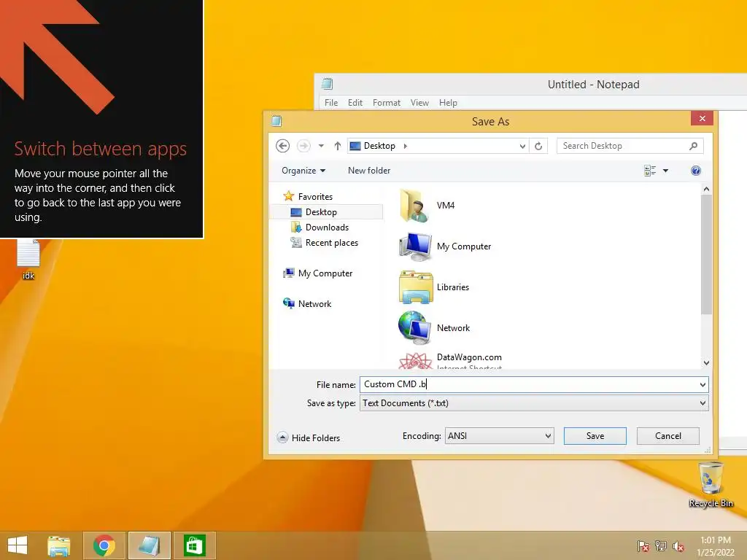Click the Save button
The height and width of the screenshot is (560, 747).
(x=595, y=436)
